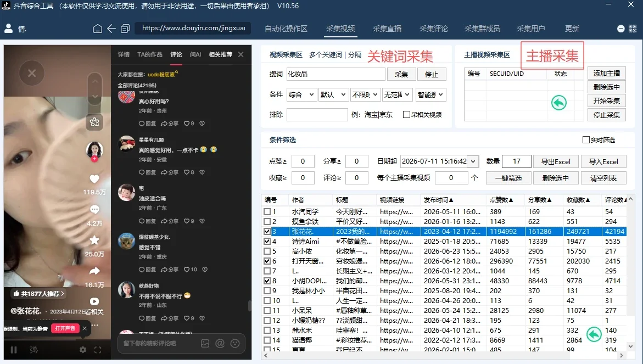The height and width of the screenshot is (364, 643).
Task: Enter fullscreen with the expand icon
Action: pyautogui.click(x=98, y=350)
